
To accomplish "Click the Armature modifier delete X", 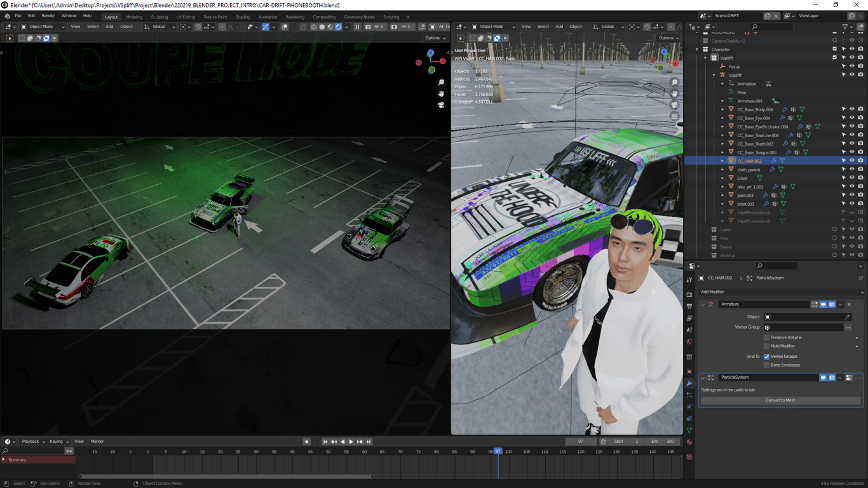I will (x=849, y=304).
